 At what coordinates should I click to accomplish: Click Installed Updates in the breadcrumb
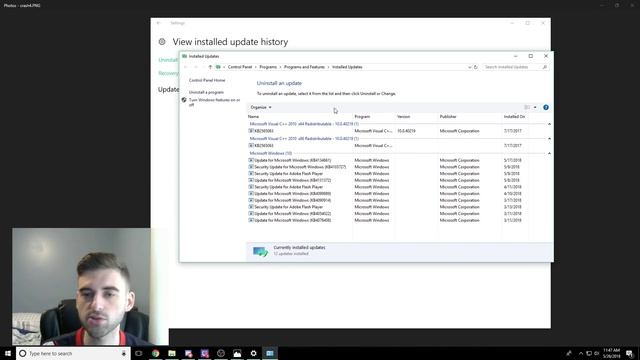coord(347,67)
